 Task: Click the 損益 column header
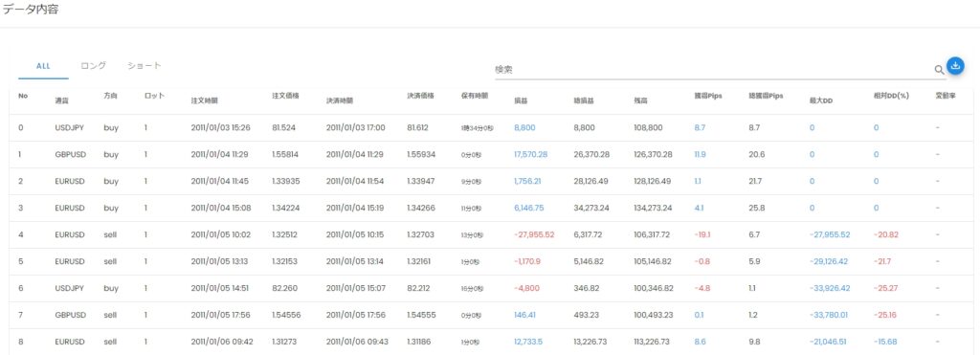pos(521,100)
